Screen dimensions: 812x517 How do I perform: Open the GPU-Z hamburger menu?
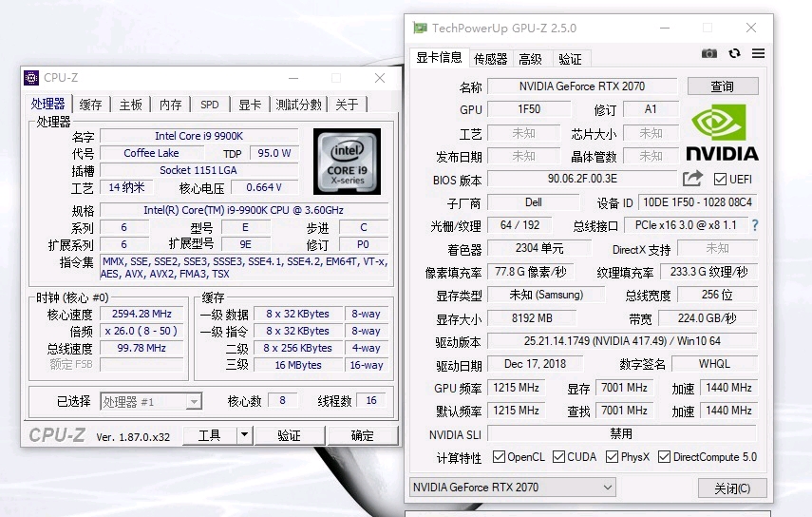tap(758, 53)
